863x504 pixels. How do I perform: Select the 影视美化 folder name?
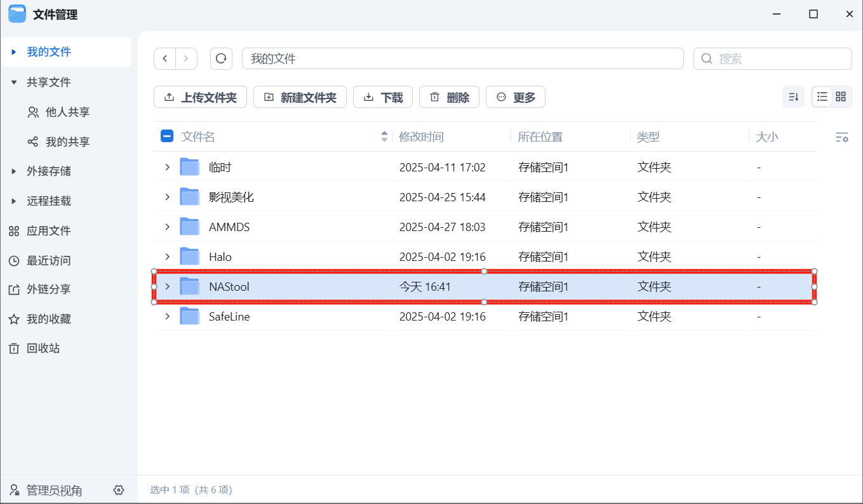pyautogui.click(x=231, y=197)
